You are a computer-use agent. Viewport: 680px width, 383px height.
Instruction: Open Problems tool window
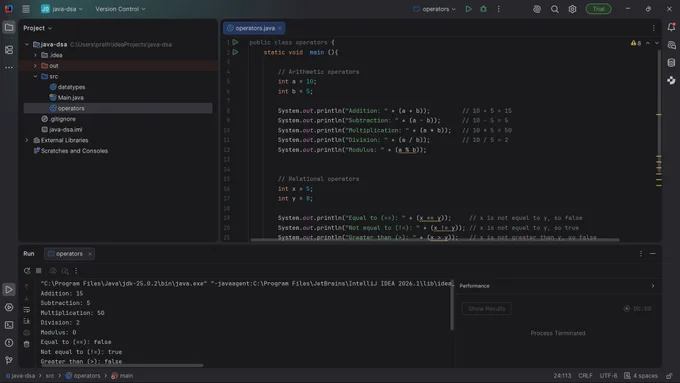click(x=9, y=343)
